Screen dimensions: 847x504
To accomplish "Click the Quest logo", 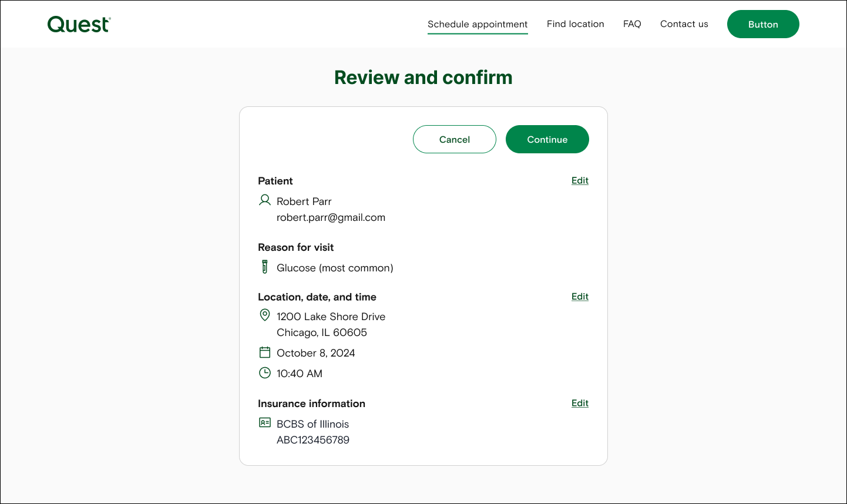I will [79, 25].
